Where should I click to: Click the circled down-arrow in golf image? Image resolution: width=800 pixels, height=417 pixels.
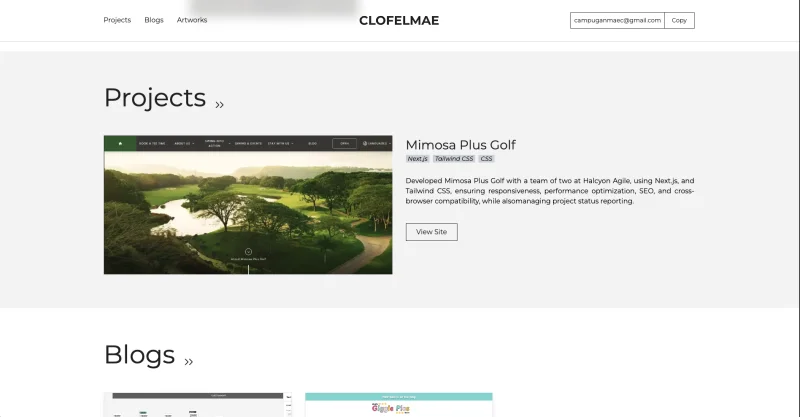coord(248,252)
